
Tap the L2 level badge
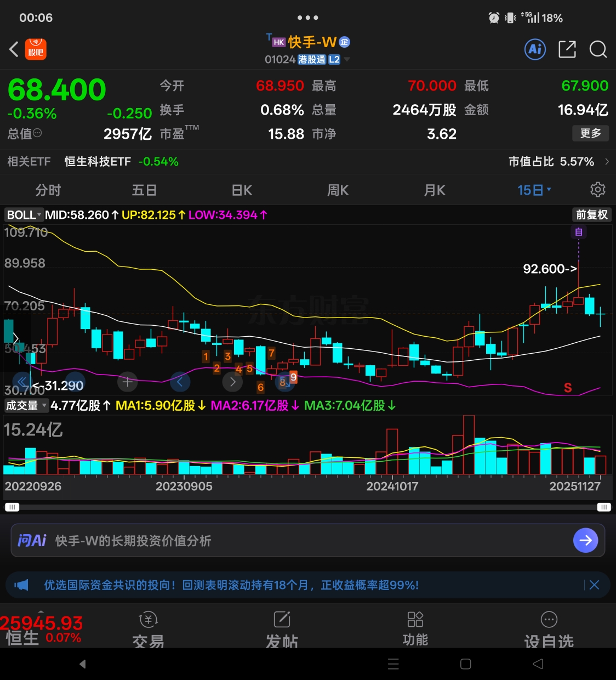(334, 59)
